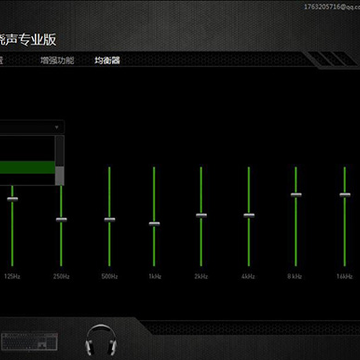
Task: Click the preset list scrollbar thumb
Action: (60, 176)
